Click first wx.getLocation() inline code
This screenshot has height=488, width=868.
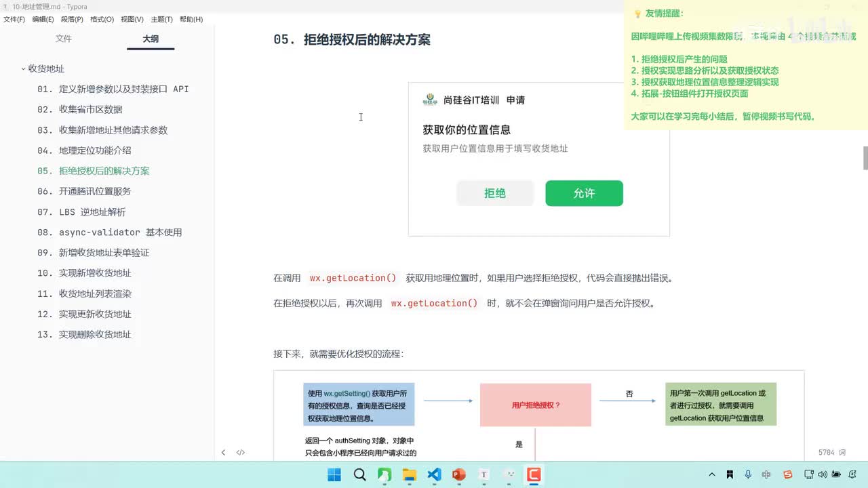click(353, 278)
